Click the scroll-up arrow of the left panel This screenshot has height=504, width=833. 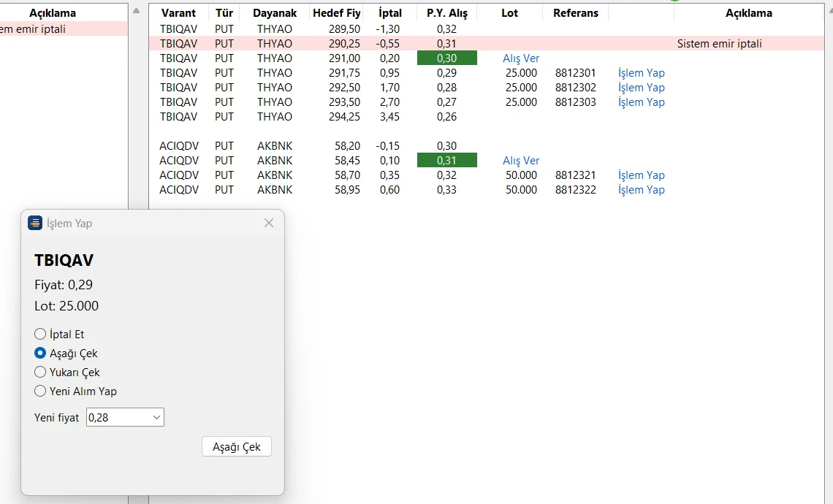(x=137, y=11)
